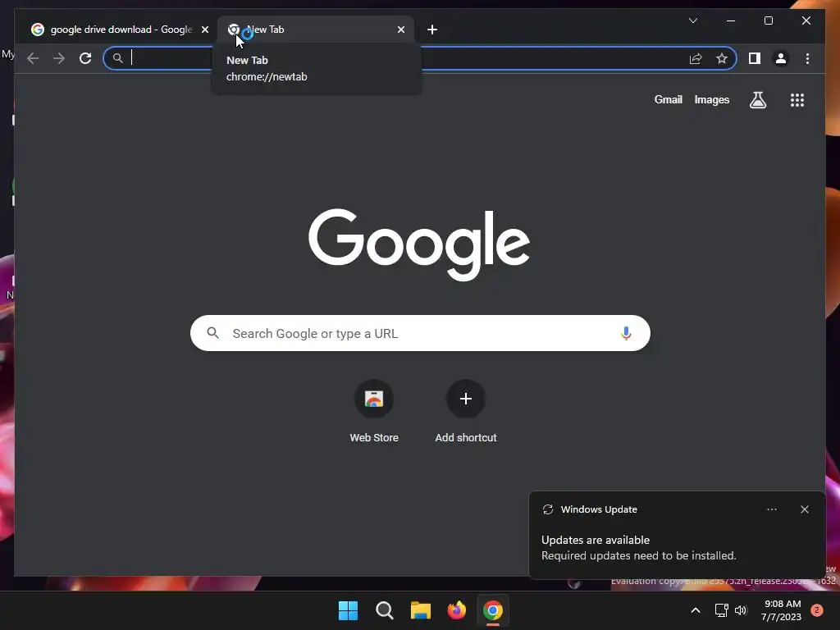The width and height of the screenshot is (840, 630).
Task: Open the Search Labs flask icon
Action: click(x=757, y=99)
